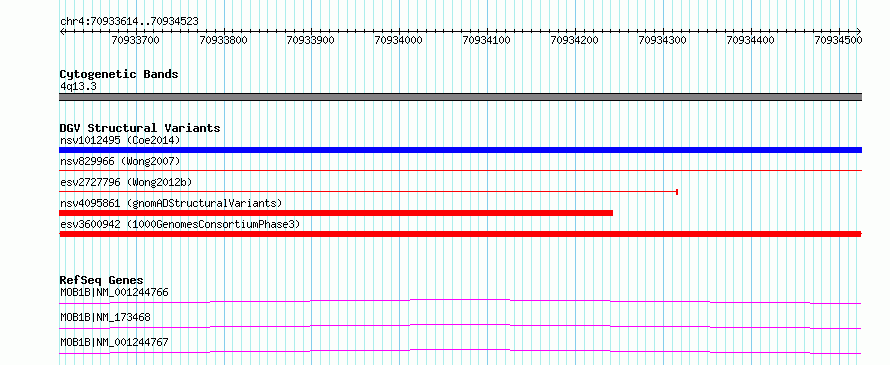Click the blue nsv1012495 variant bar
This screenshot has height=365, width=890.
[x=460, y=150]
